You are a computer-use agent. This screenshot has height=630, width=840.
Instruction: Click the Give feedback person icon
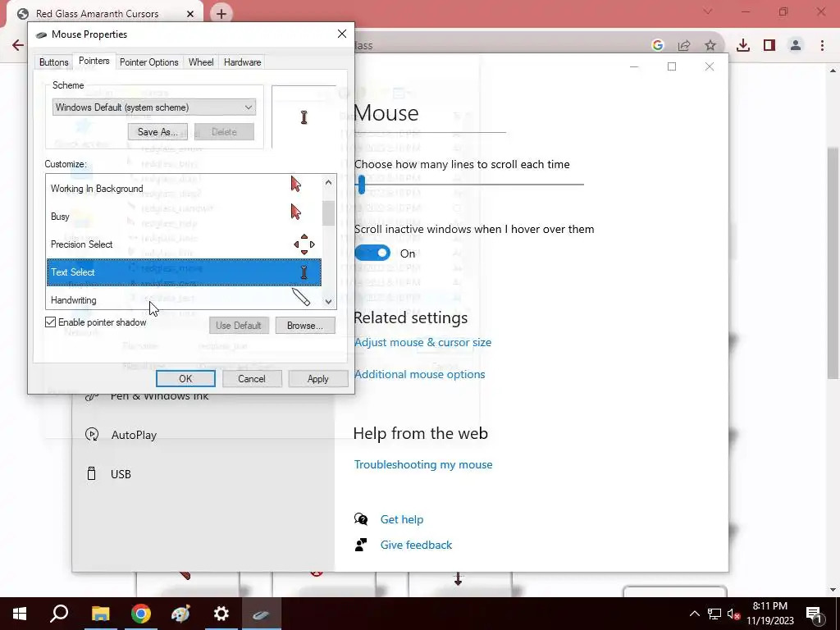click(361, 545)
